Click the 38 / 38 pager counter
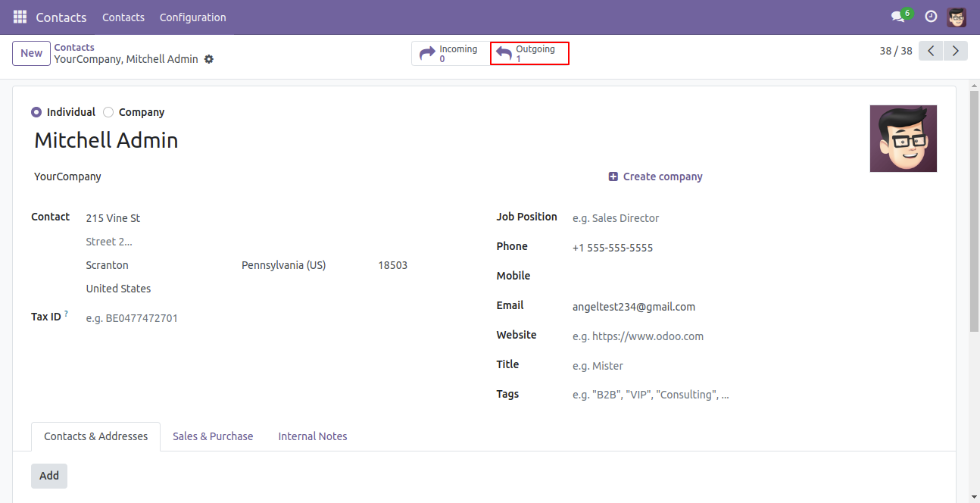 896,51
